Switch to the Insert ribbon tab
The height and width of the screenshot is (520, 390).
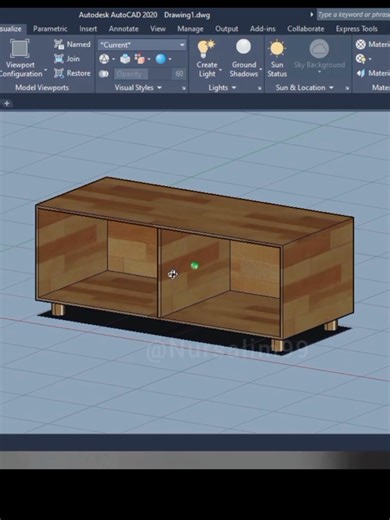point(88,29)
